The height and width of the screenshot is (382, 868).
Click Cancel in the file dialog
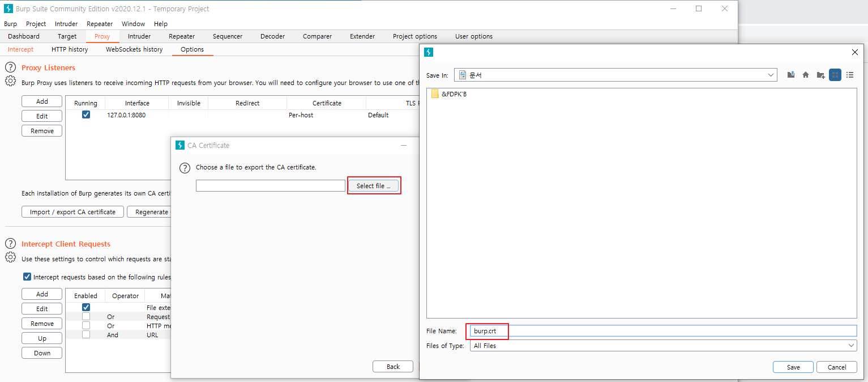point(837,367)
